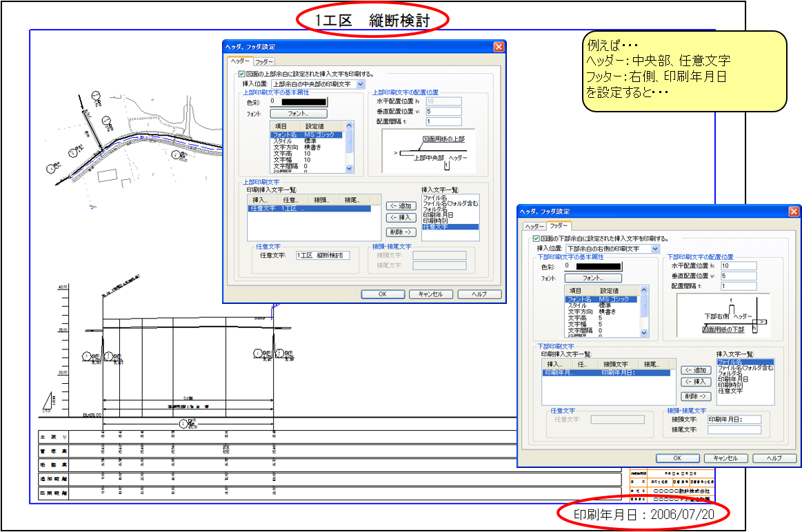This screenshot has height=532, width=802.
Task: Click 接頭文字 field containing 印刷年月日:
Action: click(x=734, y=419)
